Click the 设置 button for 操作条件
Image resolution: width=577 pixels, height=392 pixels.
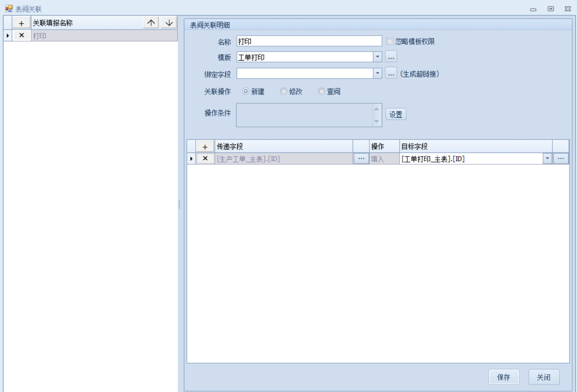tap(396, 114)
